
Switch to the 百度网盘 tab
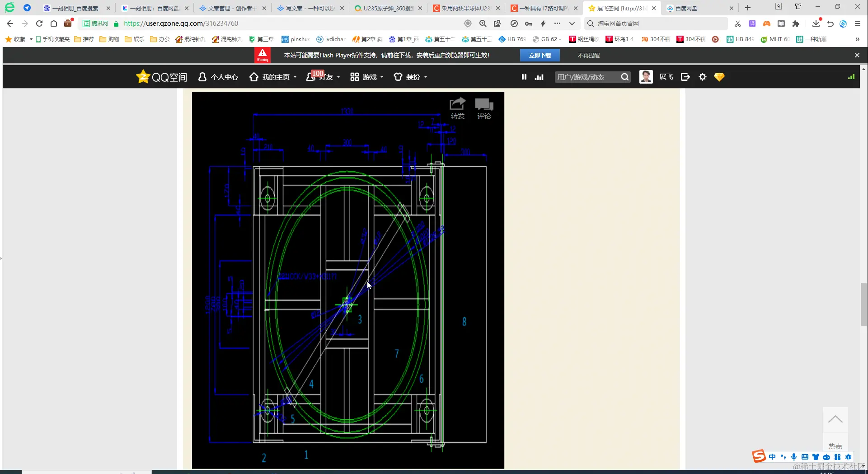pos(699,8)
